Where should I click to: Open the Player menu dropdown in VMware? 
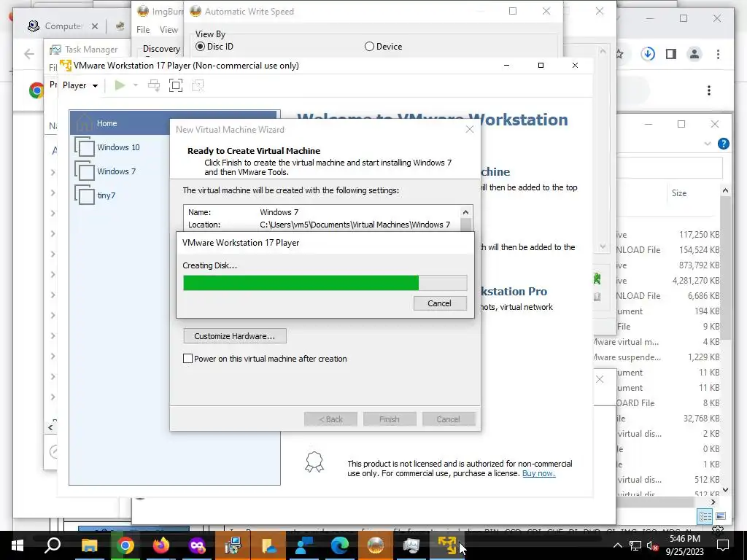[x=80, y=85]
